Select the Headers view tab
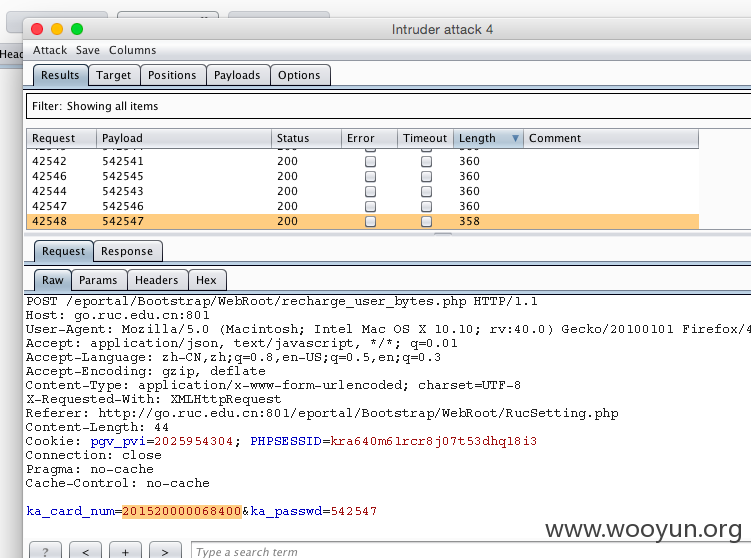The height and width of the screenshot is (558, 751). pyautogui.click(x=157, y=280)
